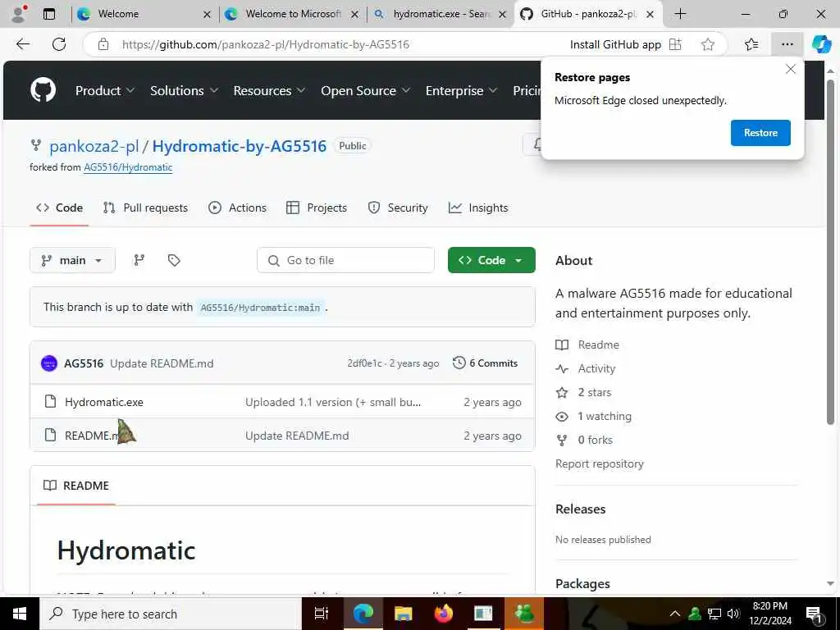Open the Copilot sidebar icon
Image resolution: width=840 pixels, height=630 pixels.
coord(821,44)
